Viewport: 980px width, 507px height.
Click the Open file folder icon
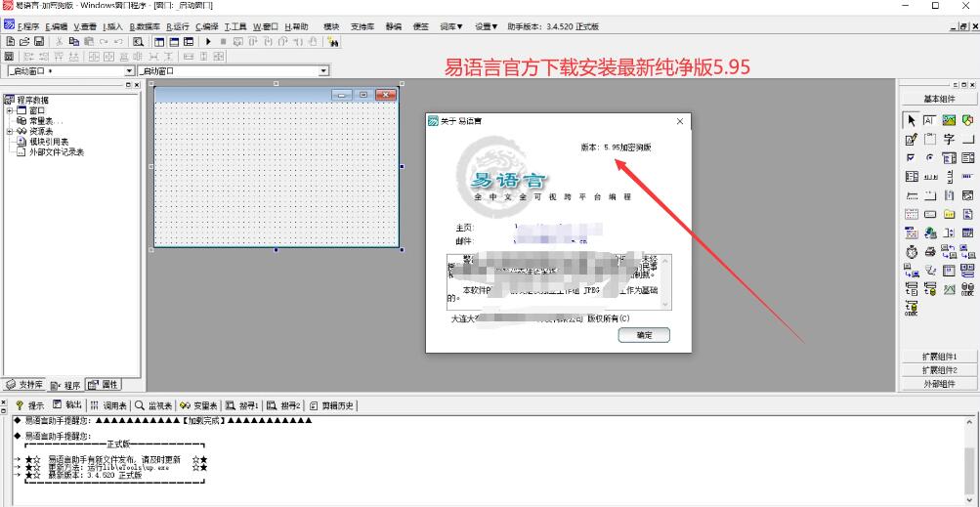[24, 41]
